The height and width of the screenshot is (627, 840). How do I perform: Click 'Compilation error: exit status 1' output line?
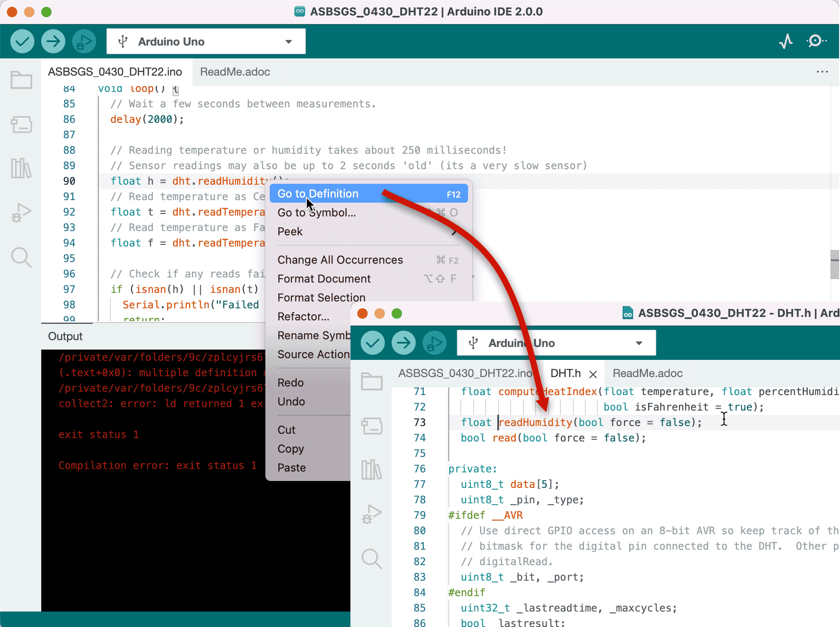[158, 466]
